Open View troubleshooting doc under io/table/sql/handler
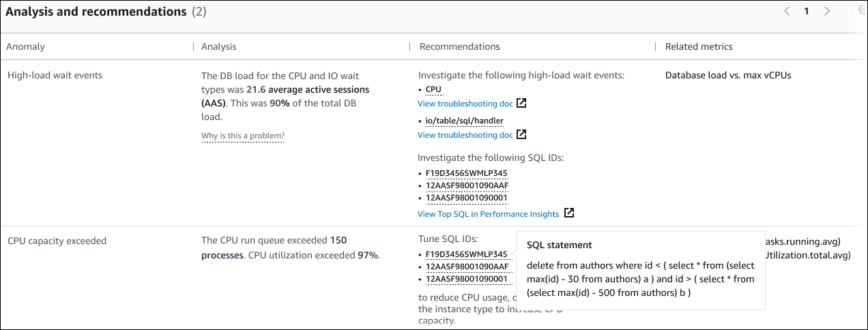 tap(465, 135)
